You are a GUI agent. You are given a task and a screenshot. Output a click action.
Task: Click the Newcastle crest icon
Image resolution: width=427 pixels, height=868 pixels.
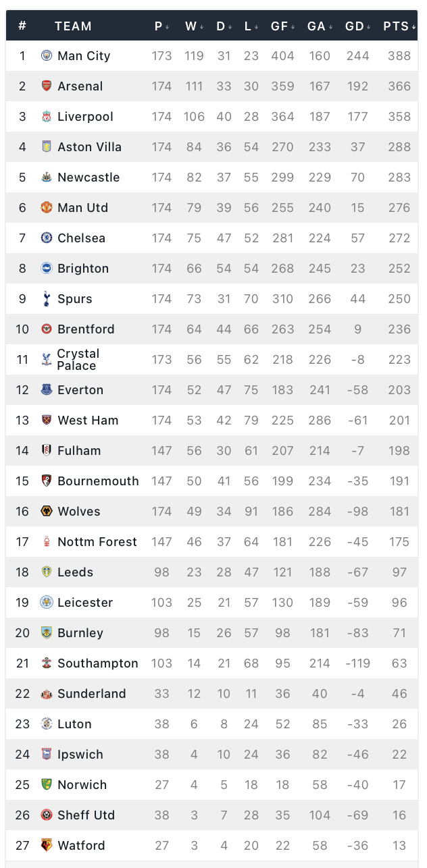47,177
